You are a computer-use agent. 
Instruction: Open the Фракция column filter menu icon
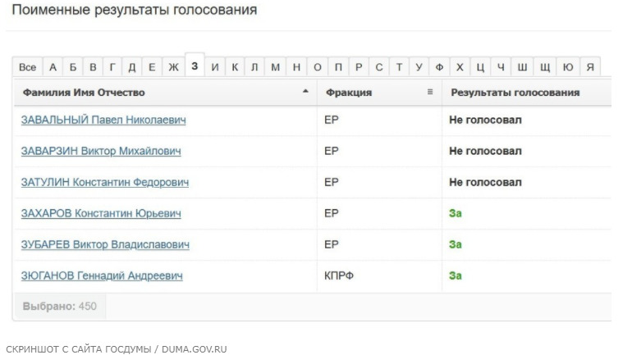click(x=430, y=92)
